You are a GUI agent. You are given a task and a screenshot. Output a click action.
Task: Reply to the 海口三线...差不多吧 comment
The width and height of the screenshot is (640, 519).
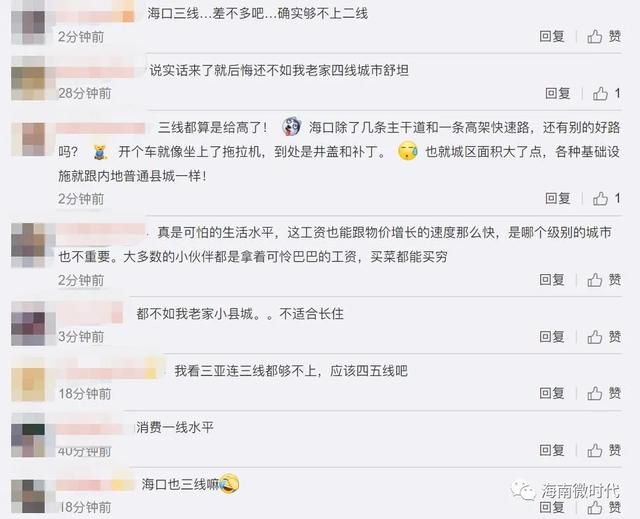[x=552, y=37]
